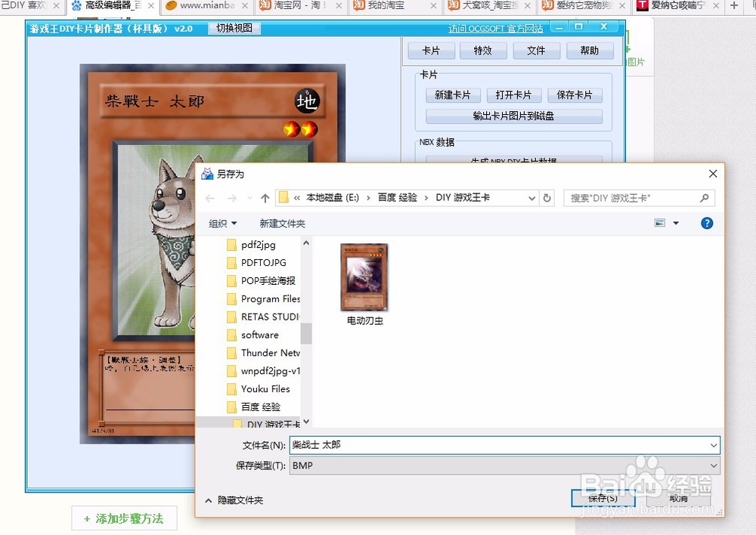Select the DIY 游戏王卡 tree folder
Image resolution: width=756 pixels, height=535 pixels.
coord(266,424)
